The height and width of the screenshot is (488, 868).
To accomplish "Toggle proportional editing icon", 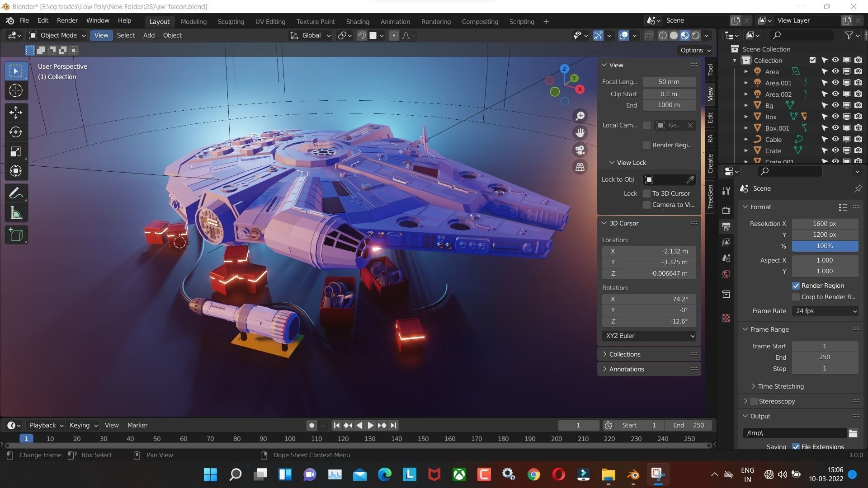I will [394, 36].
